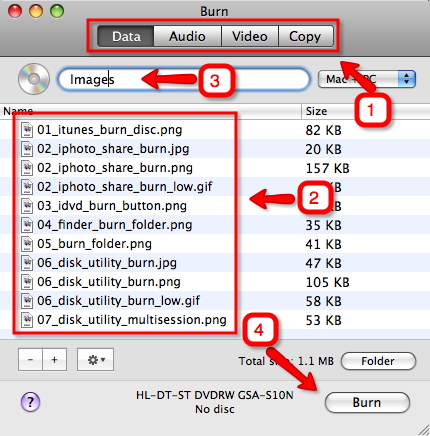Click the file icon of 04_finder_burn_folder.png
The height and width of the screenshot is (436, 430).
[27, 225]
